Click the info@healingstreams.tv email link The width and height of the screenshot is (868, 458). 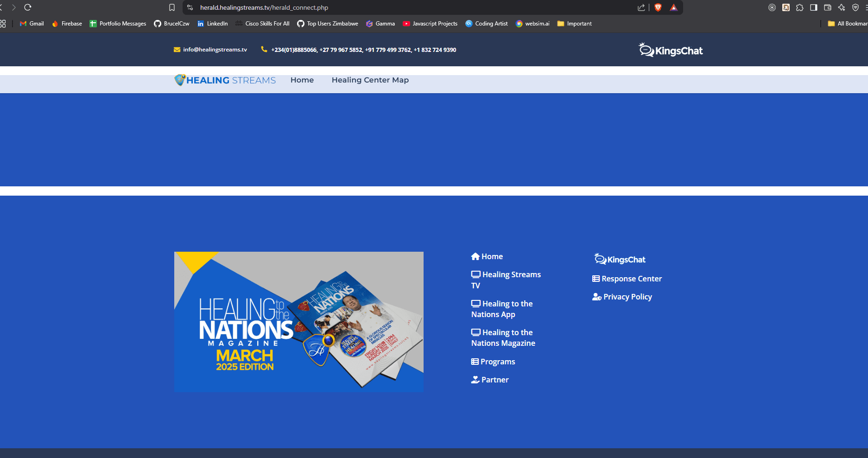click(x=215, y=50)
